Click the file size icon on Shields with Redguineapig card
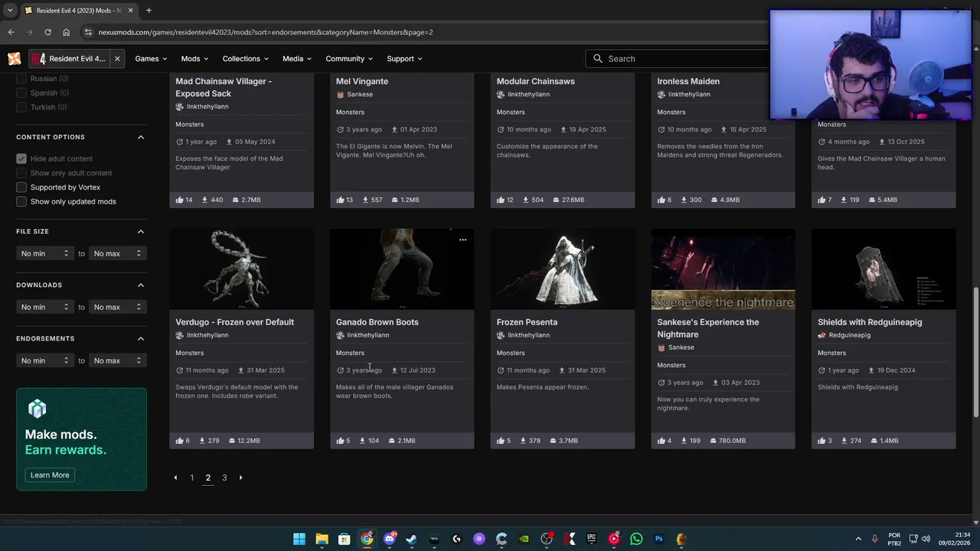980x551 pixels. [x=874, y=441]
